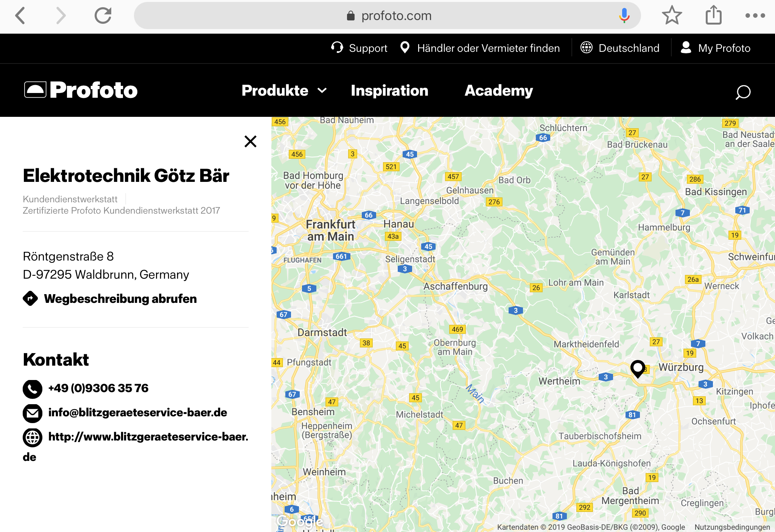The image size is (775, 532).
Task: Click the Tauberbischofsheim map label
Action: point(600,436)
